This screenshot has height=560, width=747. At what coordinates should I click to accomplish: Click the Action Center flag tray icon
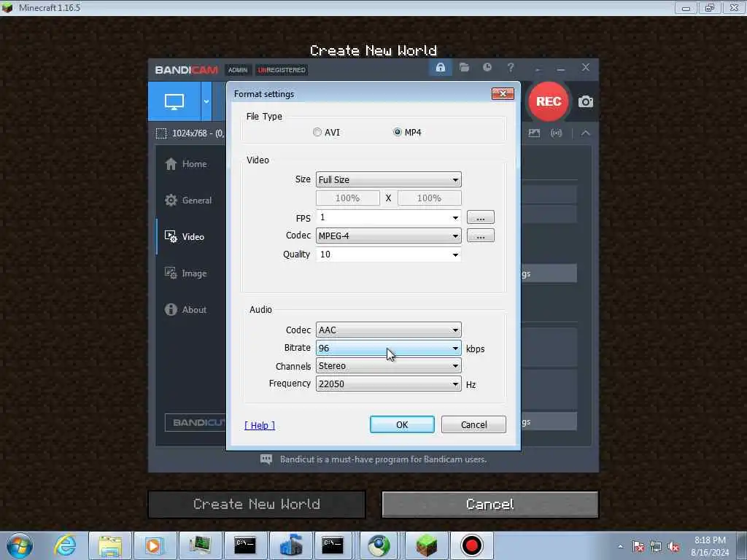point(638,547)
